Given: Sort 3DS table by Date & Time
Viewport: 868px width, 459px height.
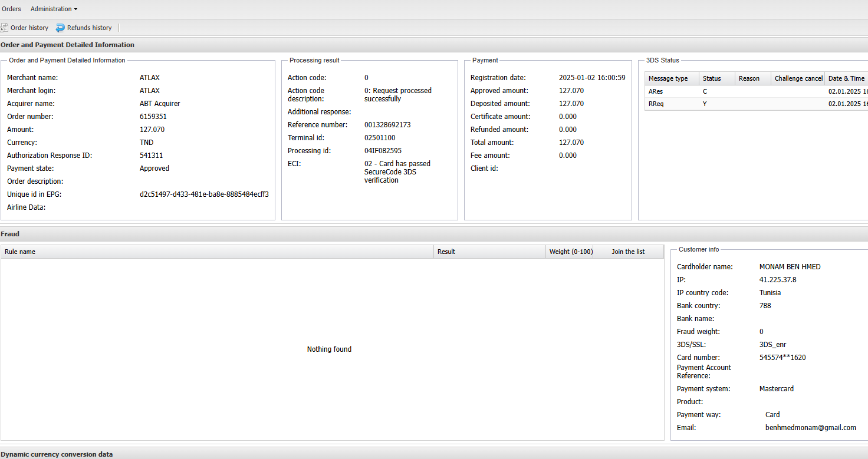Looking at the screenshot, I should click(x=846, y=78).
